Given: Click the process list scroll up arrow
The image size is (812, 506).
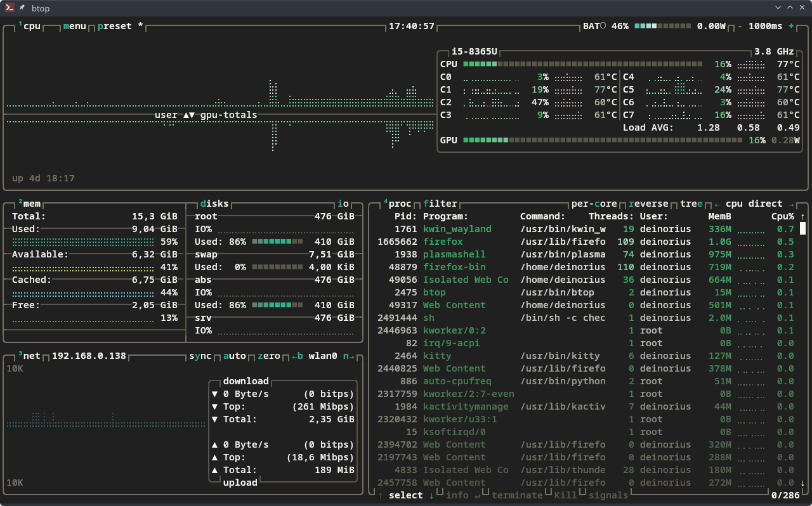Looking at the screenshot, I should (802, 217).
